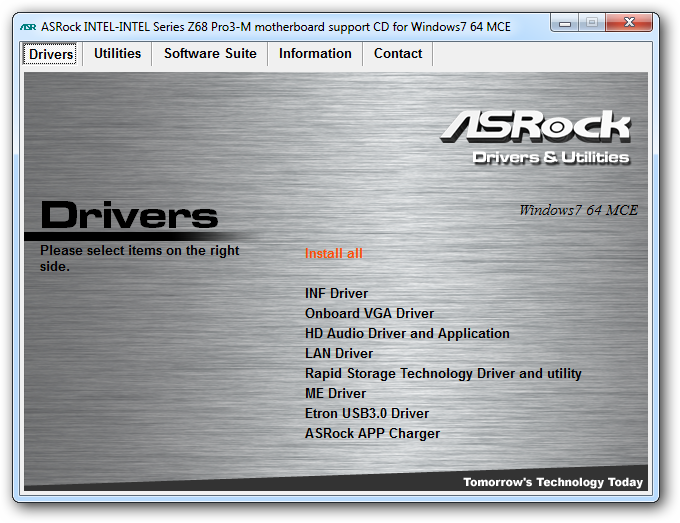This screenshot has width=680, height=523.
Task: Go to the Information tab
Action: point(315,53)
